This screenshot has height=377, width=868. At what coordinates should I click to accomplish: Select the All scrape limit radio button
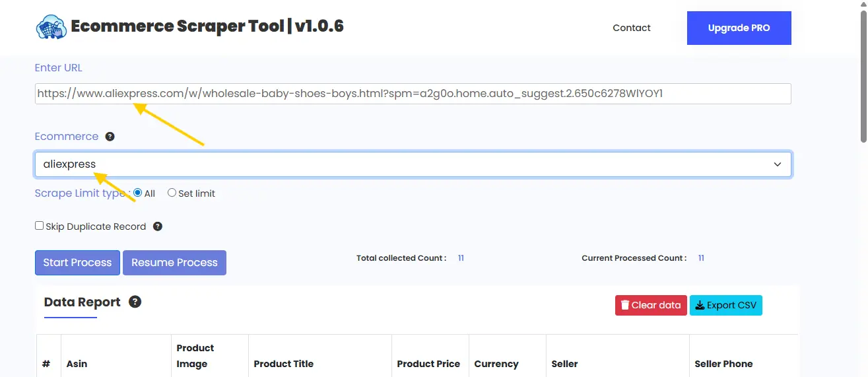click(x=138, y=193)
